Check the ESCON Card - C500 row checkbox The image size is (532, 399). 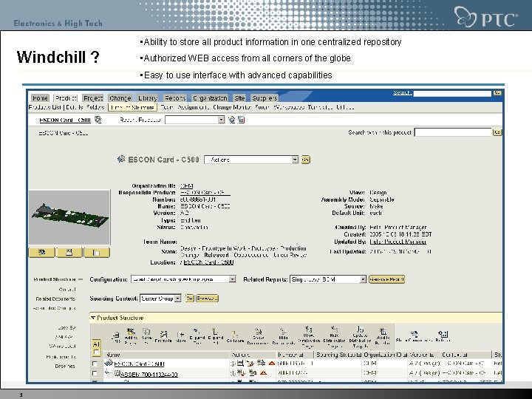coord(95,364)
